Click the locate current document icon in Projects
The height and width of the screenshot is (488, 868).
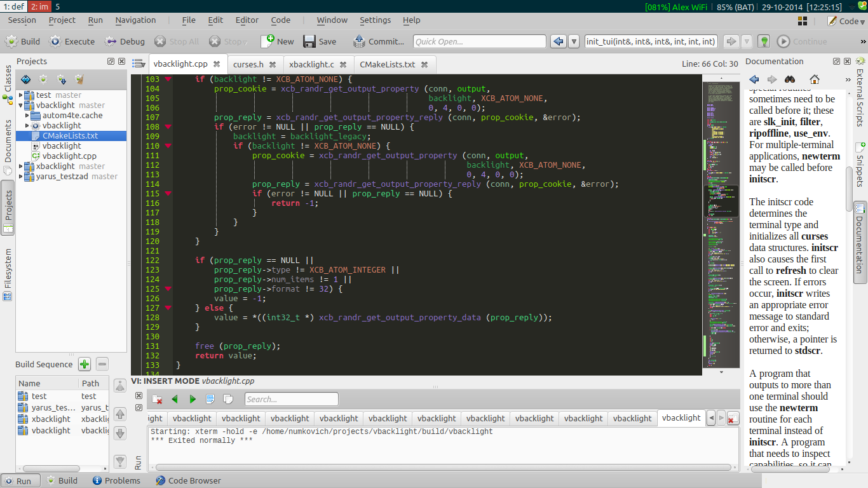click(25, 79)
